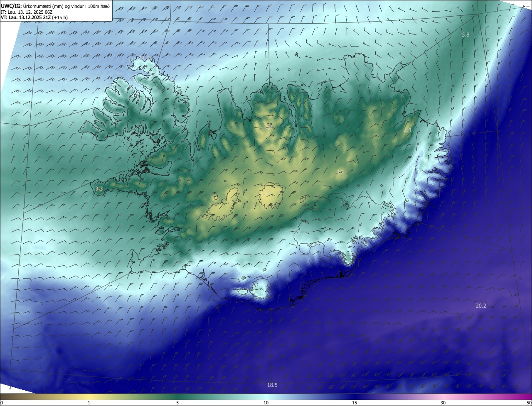Click the 2.4 value label in east Iceland
Screen dimensions: 532x406
[x=407, y=130]
